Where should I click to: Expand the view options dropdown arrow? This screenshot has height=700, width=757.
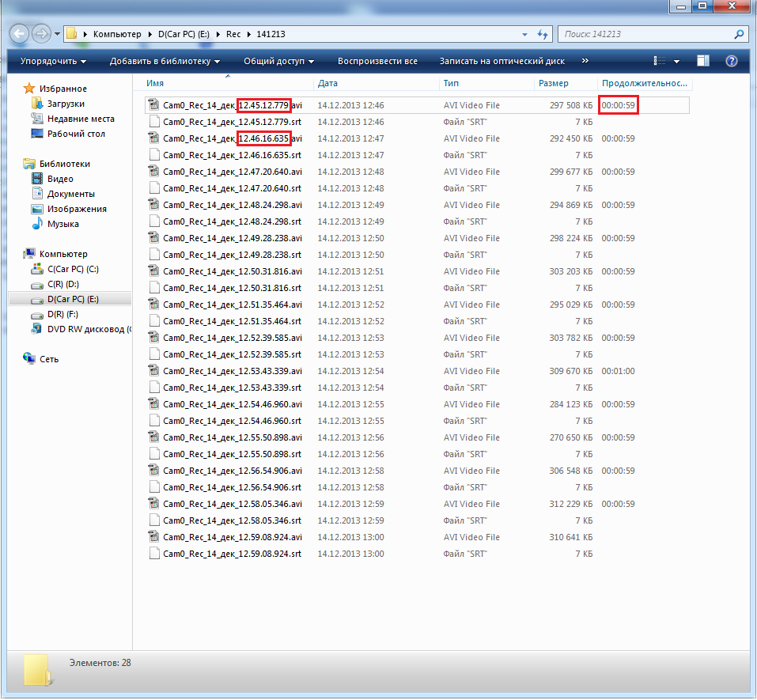pos(676,61)
